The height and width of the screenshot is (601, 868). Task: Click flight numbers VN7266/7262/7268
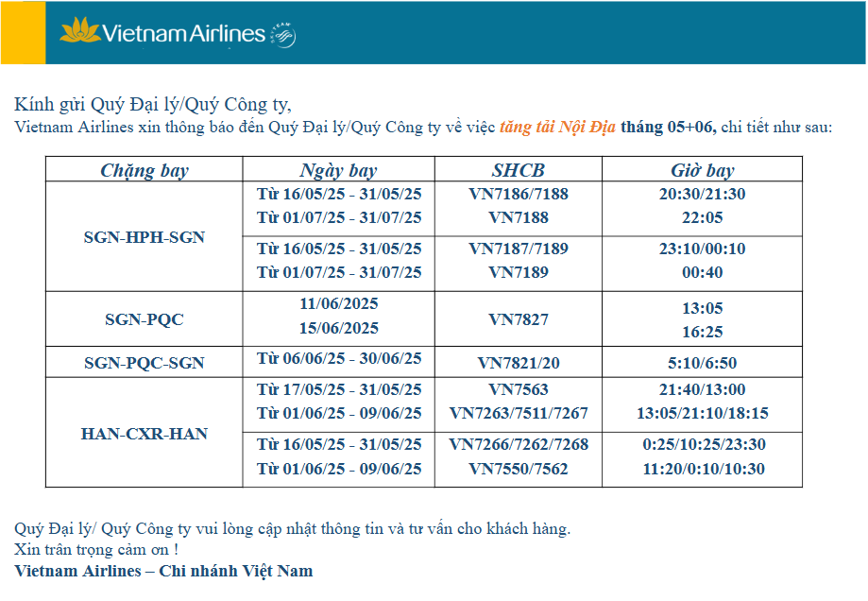click(519, 444)
